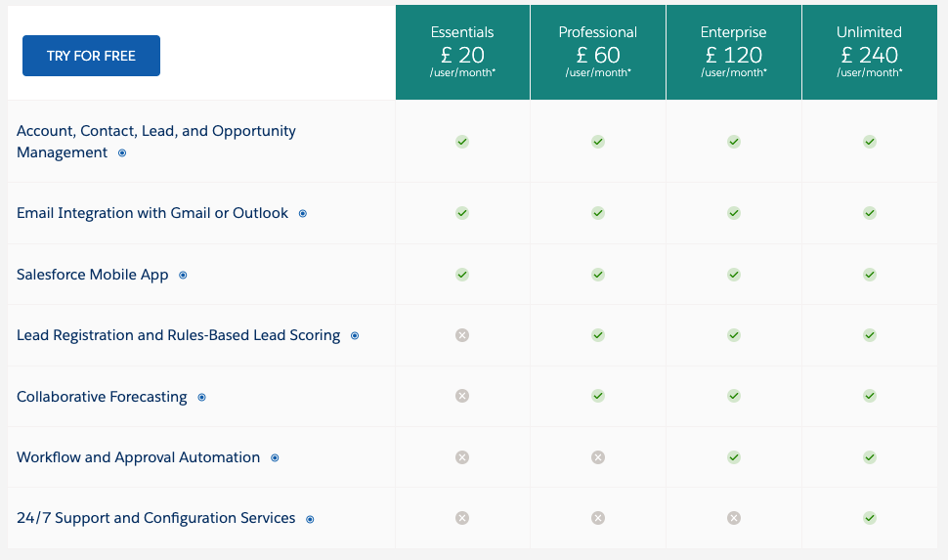Click info icon beside Opportunity Management
The height and width of the screenshot is (560, 948).
pyautogui.click(x=122, y=153)
